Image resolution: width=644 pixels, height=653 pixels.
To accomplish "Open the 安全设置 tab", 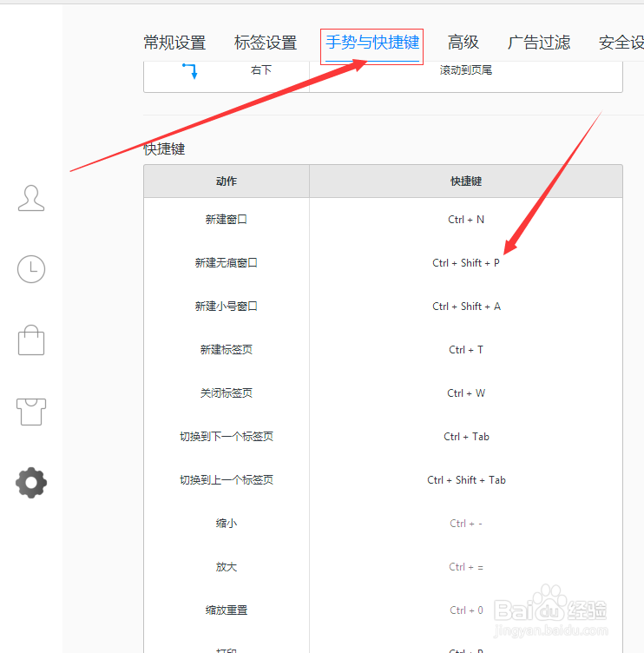I will (x=621, y=43).
